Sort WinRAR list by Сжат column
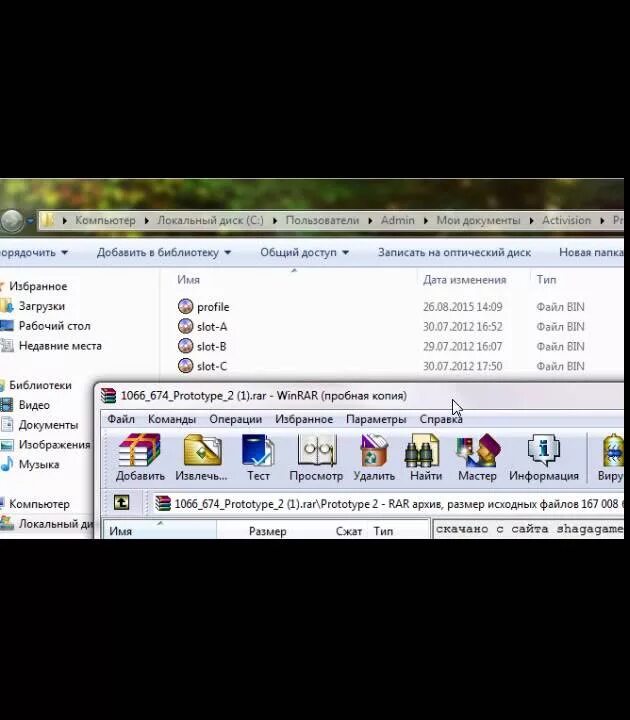Image resolution: width=630 pixels, height=720 pixels. coord(348,531)
